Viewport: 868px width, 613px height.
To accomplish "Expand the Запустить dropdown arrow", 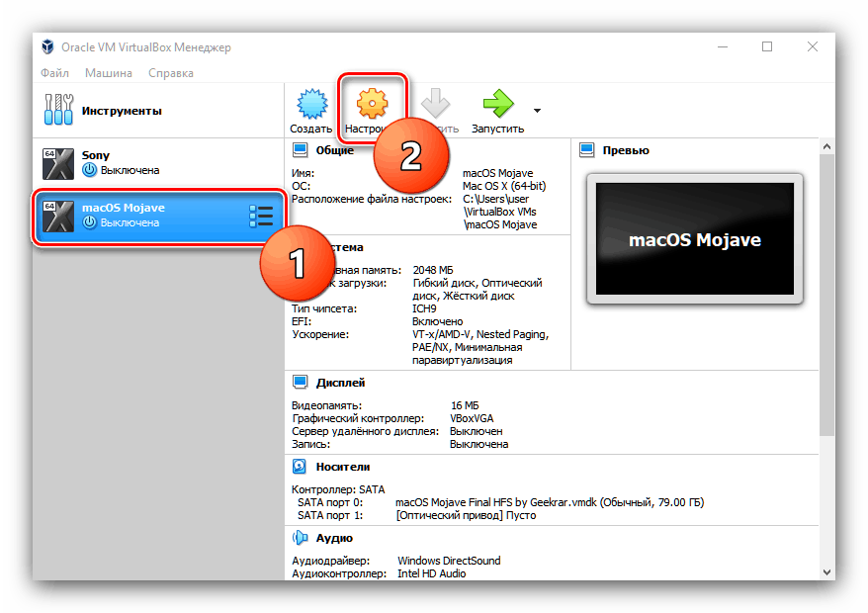I will coord(537,111).
